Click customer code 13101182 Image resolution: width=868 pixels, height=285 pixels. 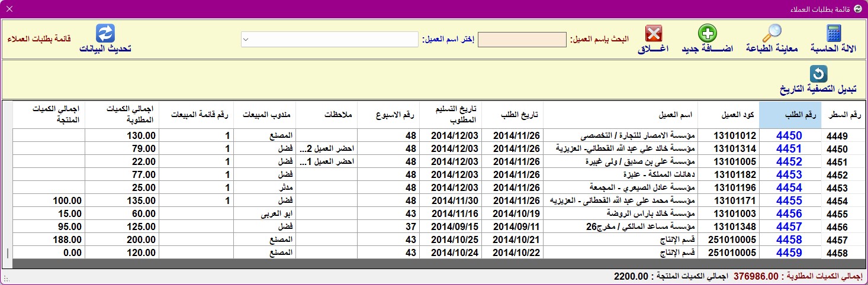[729, 174]
